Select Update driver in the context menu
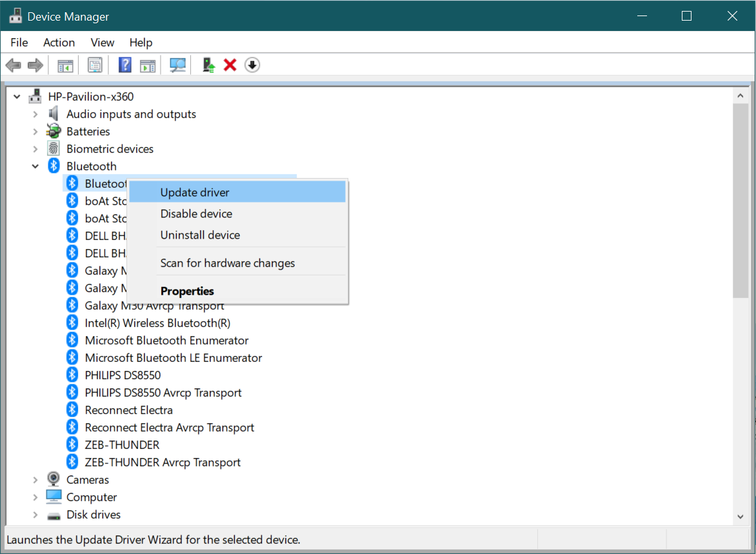The image size is (756, 554). point(195,192)
